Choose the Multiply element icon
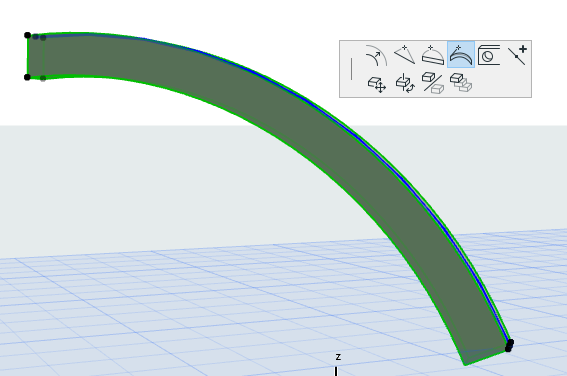Screen dimensions: 567x376 click(x=461, y=82)
